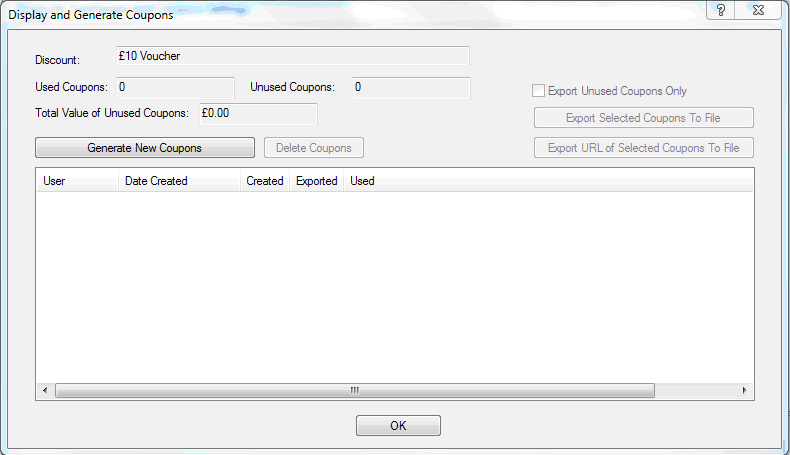790x455 pixels.
Task: Sort list by Date Created column header
Action: tap(179, 181)
